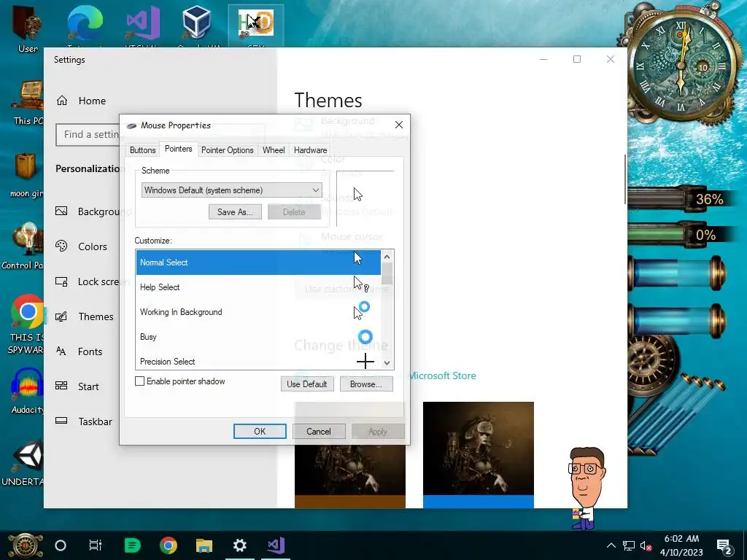Confirm Mouse Properties with OK

pos(260,431)
